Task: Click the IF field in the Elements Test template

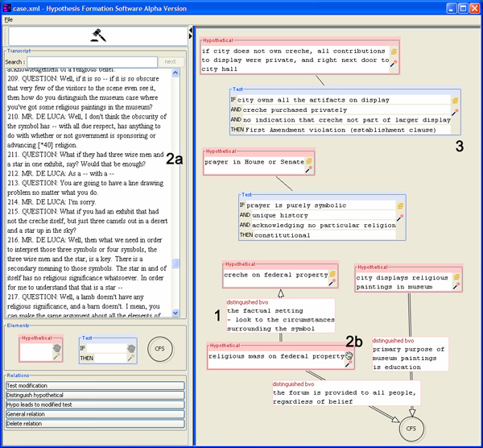Action: (106, 348)
